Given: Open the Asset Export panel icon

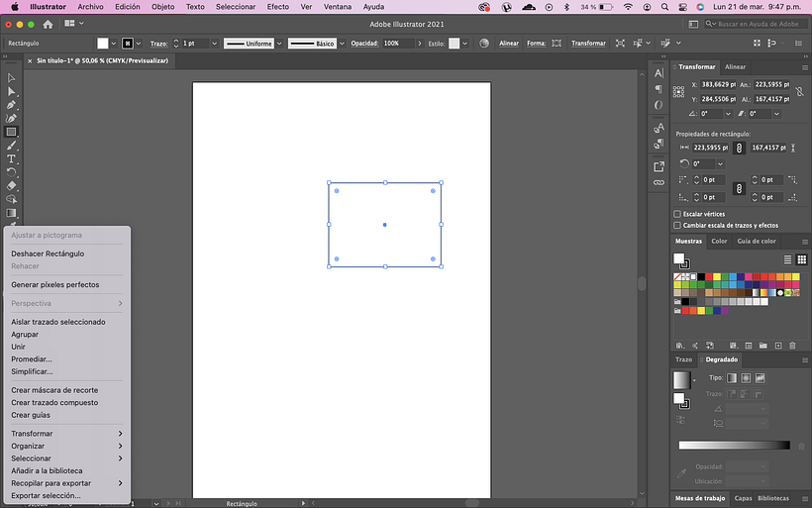Looking at the screenshot, I should click(659, 166).
